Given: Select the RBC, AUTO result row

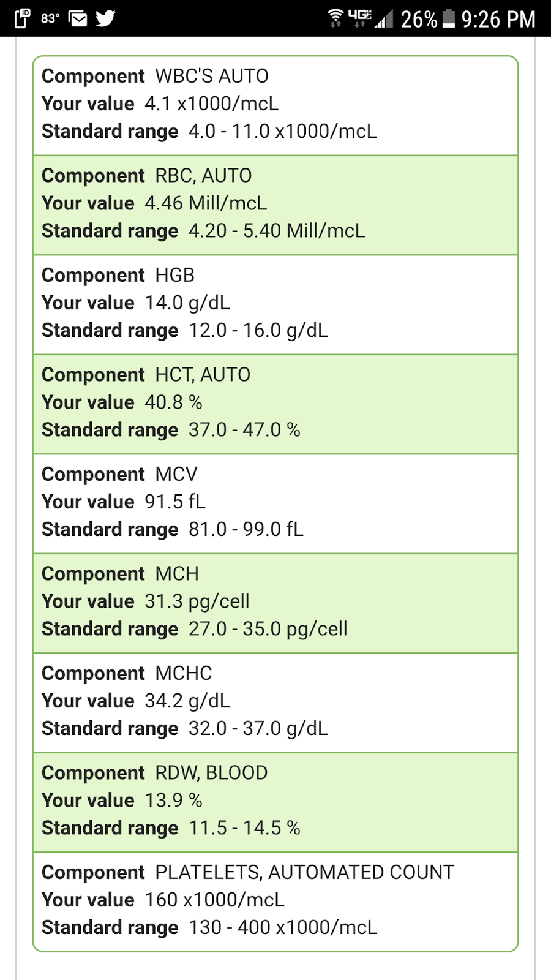Looking at the screenshot, I should (275, 205).
